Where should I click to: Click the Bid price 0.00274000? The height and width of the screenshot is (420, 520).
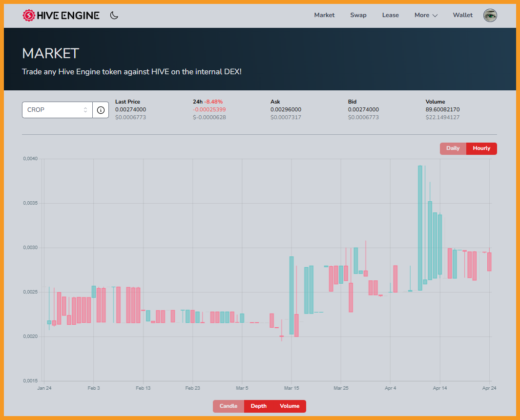363,109
